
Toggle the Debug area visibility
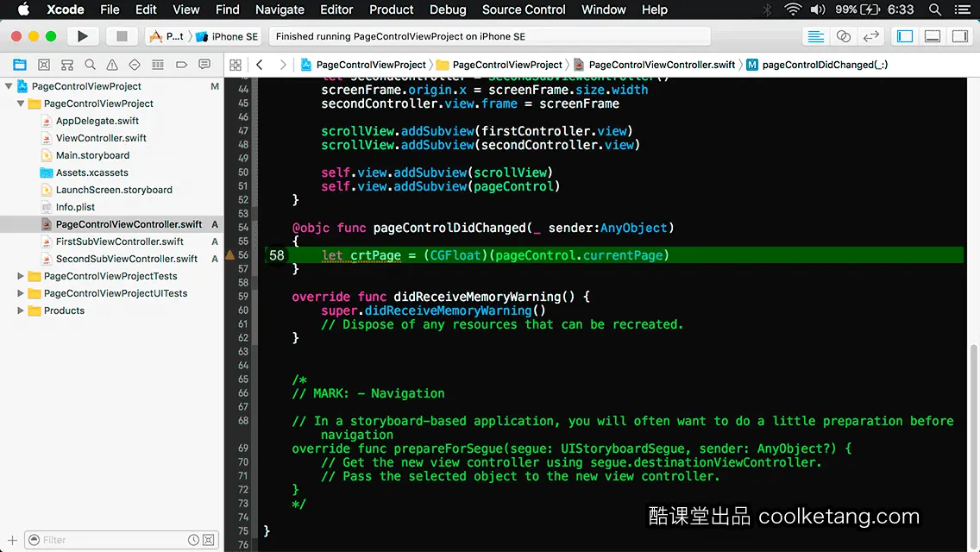[933, 36]
